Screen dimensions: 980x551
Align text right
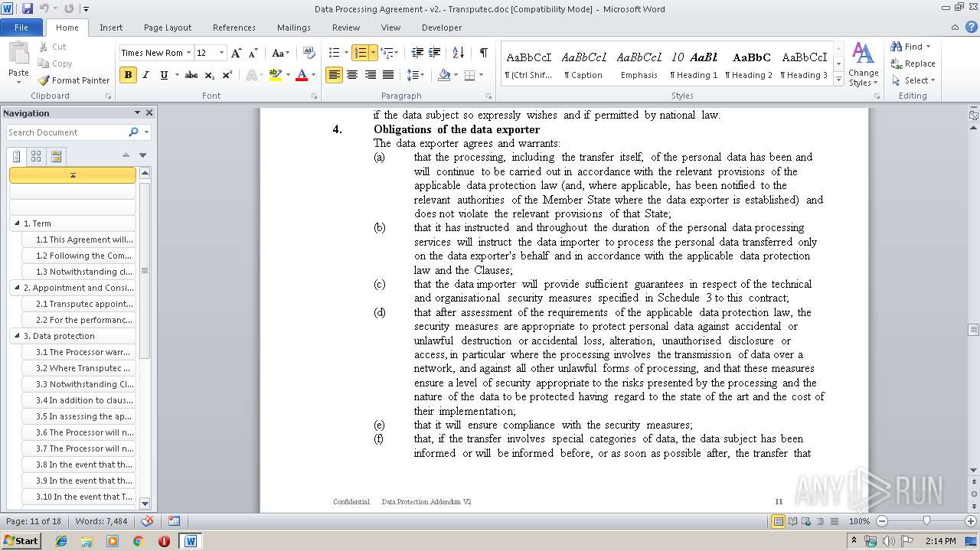(x=370, y=75)
